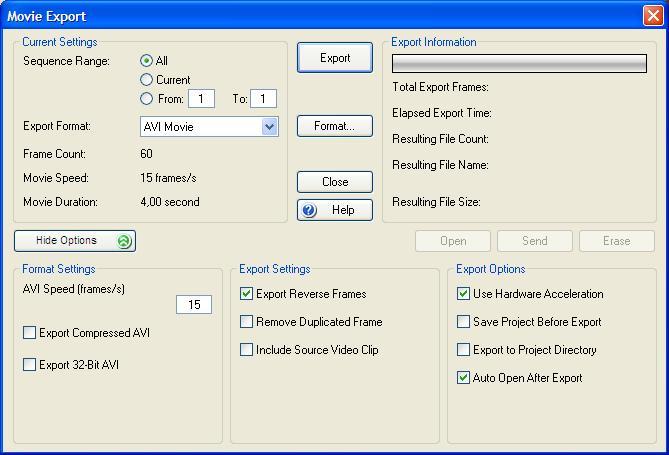
Task: Close the Movie Export dialog window
Action: point(653,16)
